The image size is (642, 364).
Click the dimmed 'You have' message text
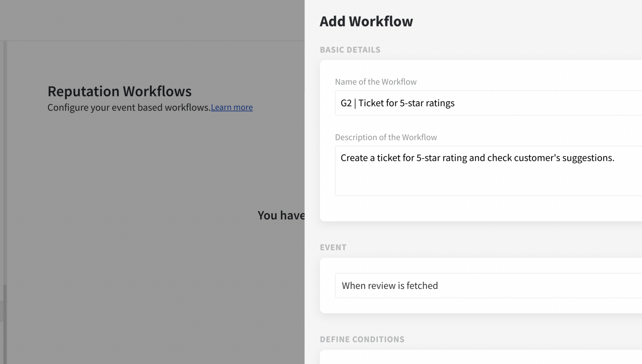(281, 216)
